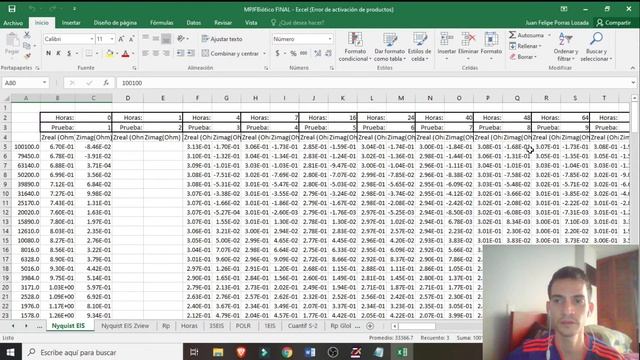Open the Rellenar dropdown
The width and height of the screenshot is (640, 360).
click(x=525, y=46)
